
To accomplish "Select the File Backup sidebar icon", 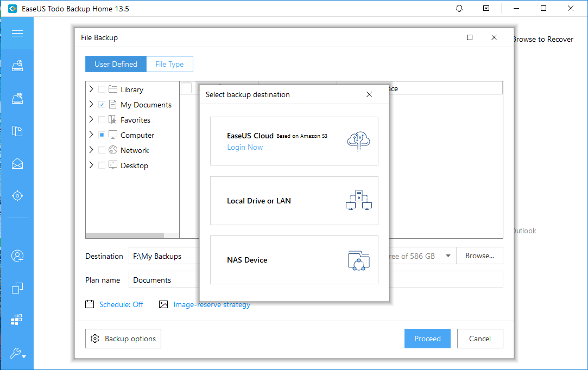I will pyautogui.click(x=17, y=131).
